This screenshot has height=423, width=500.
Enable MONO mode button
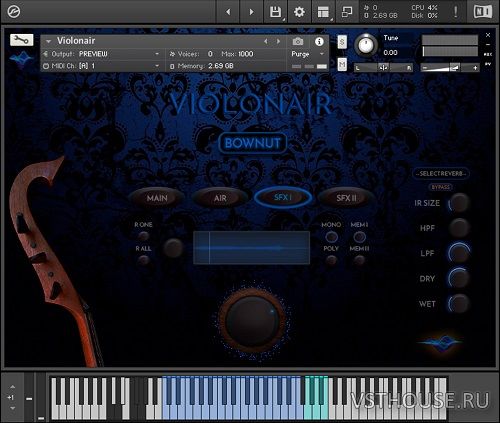pos(331,237)
